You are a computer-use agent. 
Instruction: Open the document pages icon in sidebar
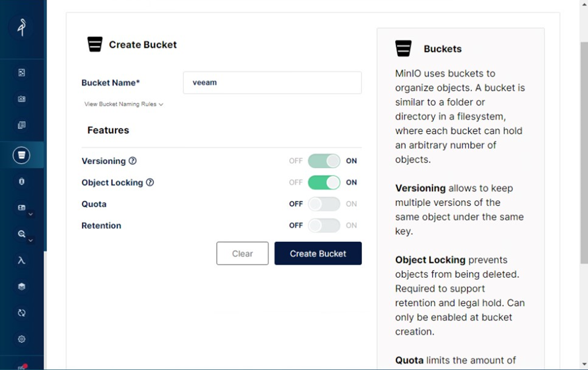[x=22, y=125]
